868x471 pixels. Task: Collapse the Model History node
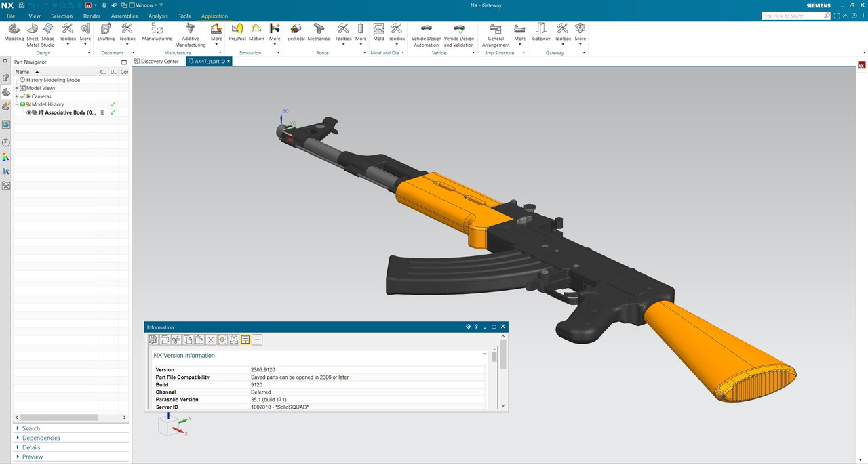pyautogui.click(x=17, y=104)
